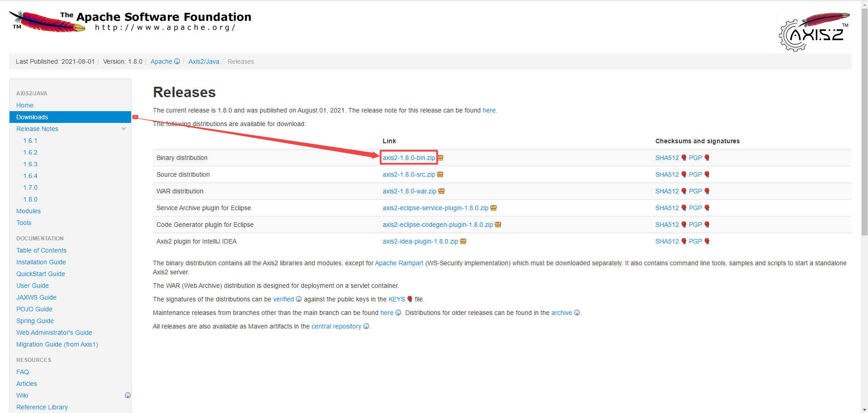Click the seal icon after SHA512 in Binary distribution row

click(684, 158)
